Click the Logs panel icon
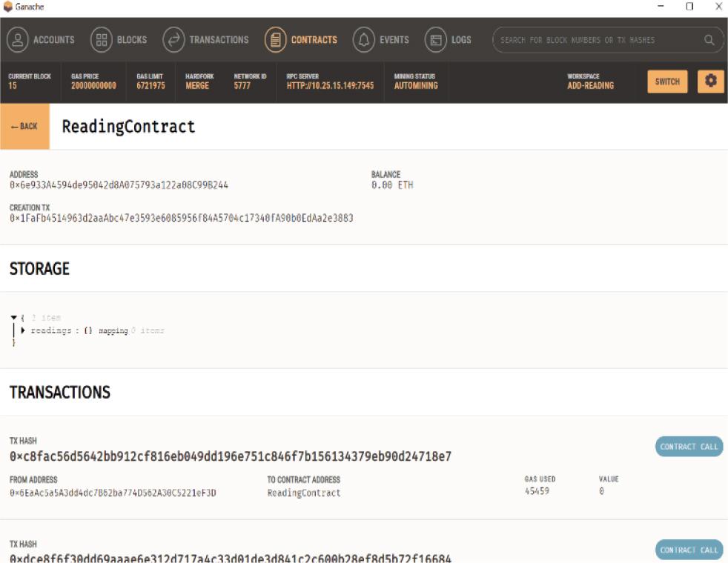The width and height of the screenshot is (728, 563). pyautogui.click(x=436, y=40)
